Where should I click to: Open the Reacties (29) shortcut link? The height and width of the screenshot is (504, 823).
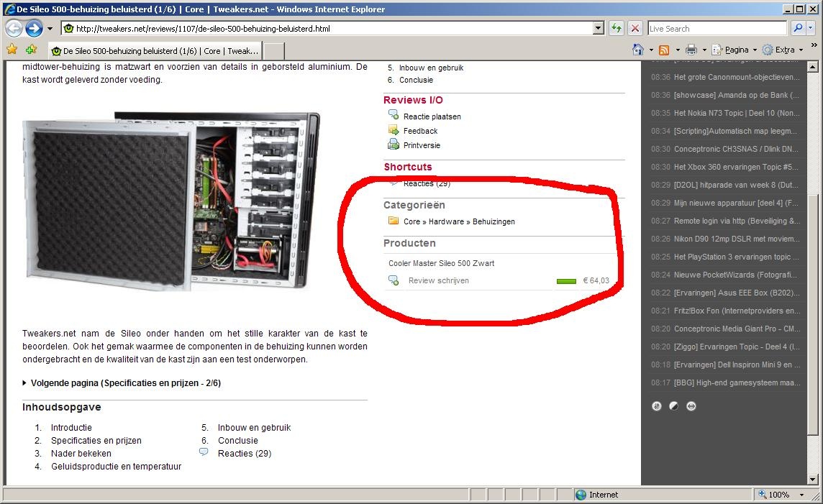click(x=427, y=183)
